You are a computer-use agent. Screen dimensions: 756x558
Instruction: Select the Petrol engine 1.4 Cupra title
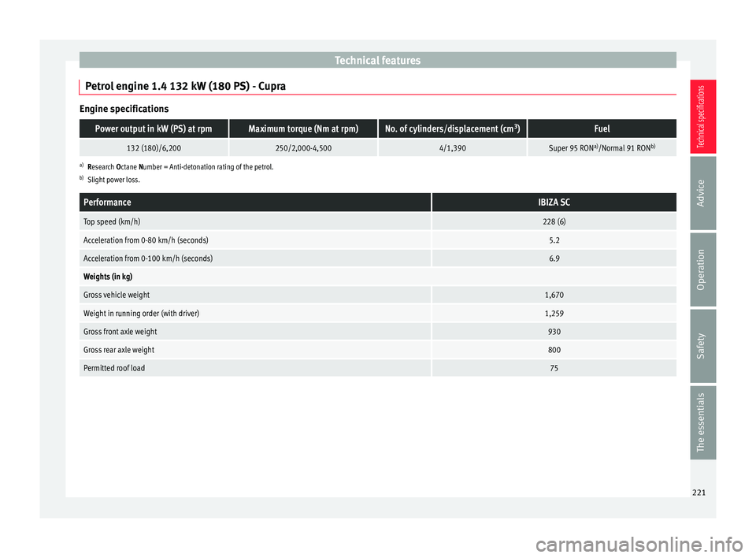coord(185,85)
